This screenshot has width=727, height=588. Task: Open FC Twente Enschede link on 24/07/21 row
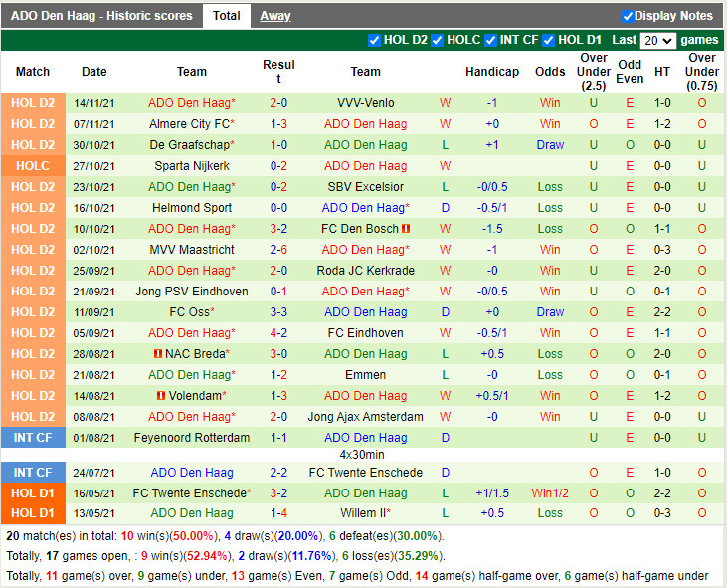[365, 473]
